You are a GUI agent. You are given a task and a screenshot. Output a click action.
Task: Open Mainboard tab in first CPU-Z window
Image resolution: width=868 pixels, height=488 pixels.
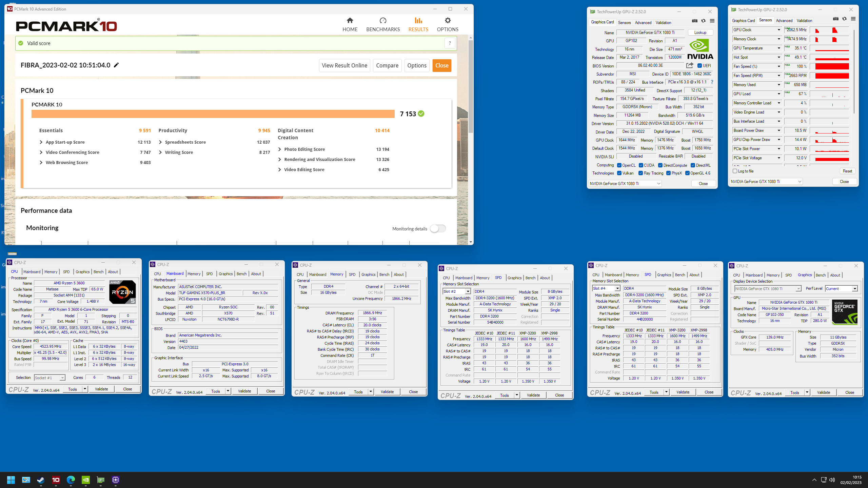pyautogui.click(x=32, y=272)
